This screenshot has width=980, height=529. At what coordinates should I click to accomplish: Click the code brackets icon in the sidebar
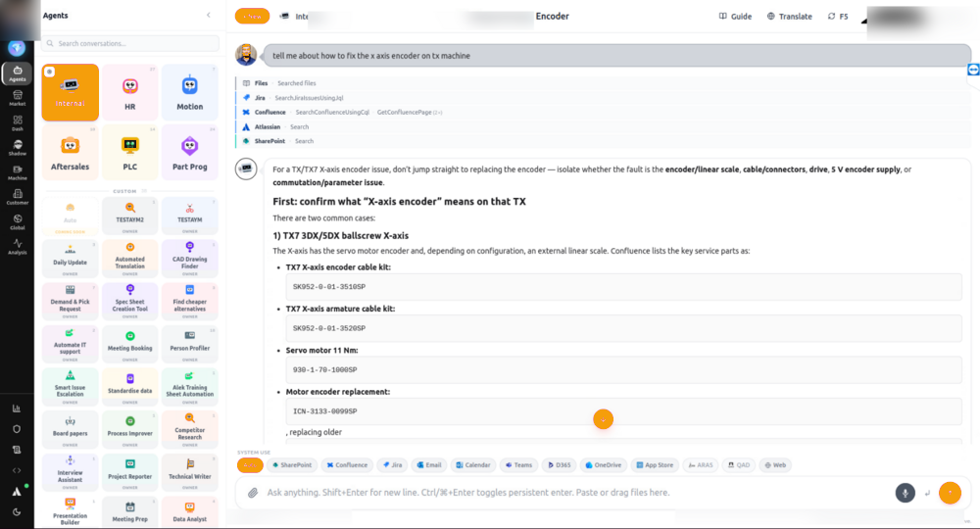pyautogui.click(x=17, y=470)
